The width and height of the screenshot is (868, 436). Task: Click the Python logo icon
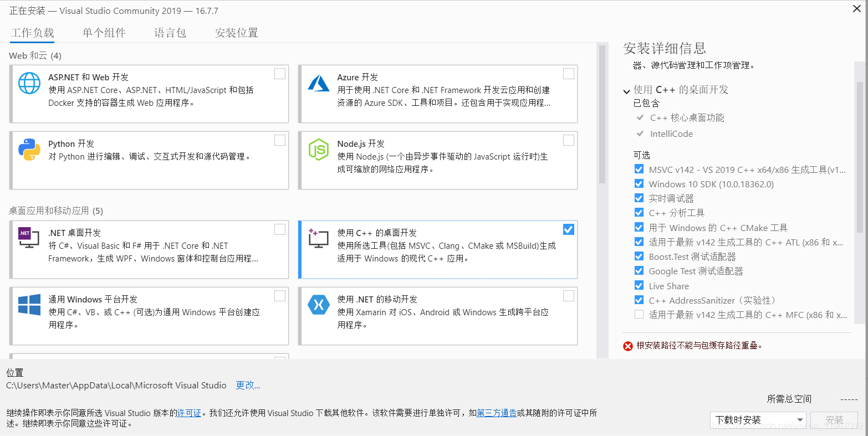point(29,150)
